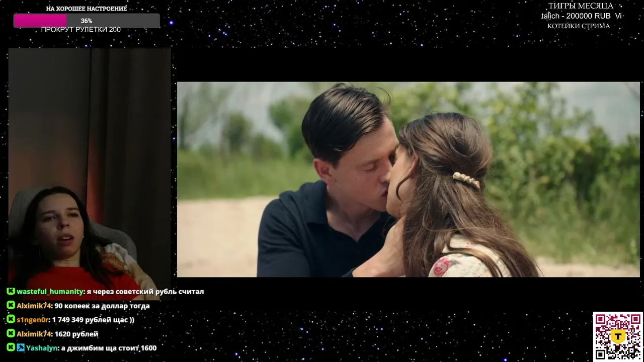Open s1ngen0r's chat username

[33, 320]
